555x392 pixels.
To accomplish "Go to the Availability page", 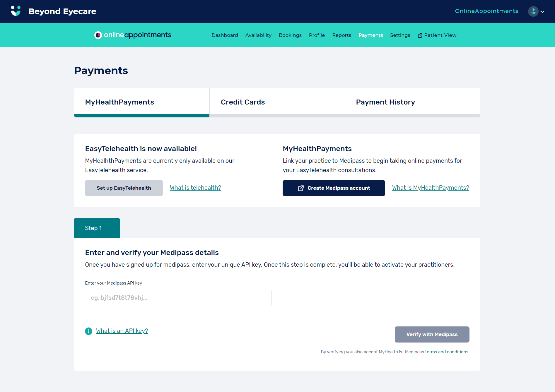I will point(258,35).
